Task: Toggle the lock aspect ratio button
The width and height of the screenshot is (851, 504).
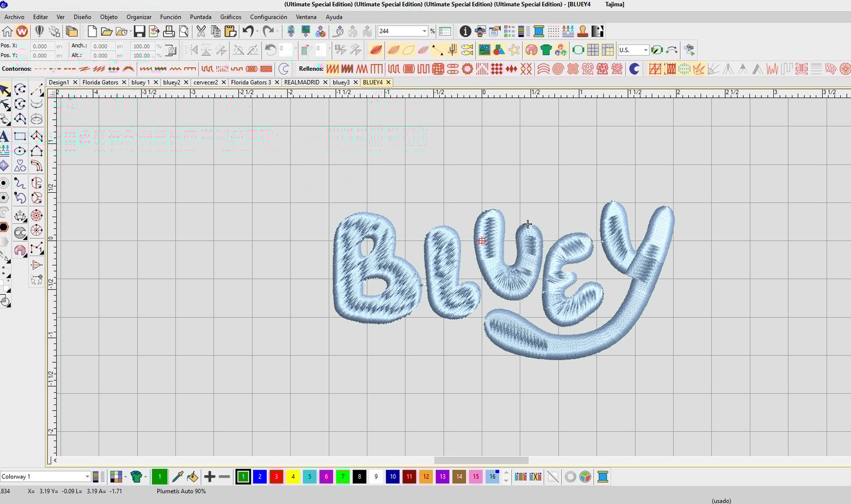Action: (x=171, y=50)
